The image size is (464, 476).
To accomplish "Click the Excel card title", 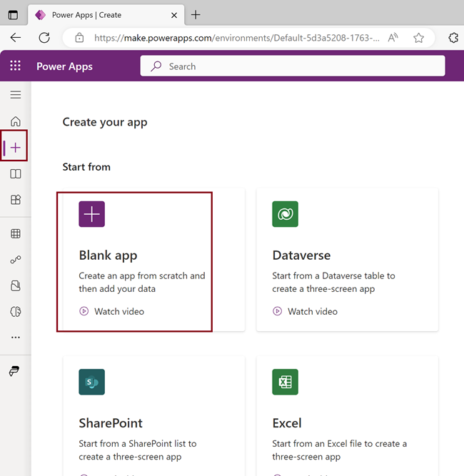I will pos(287,423).
